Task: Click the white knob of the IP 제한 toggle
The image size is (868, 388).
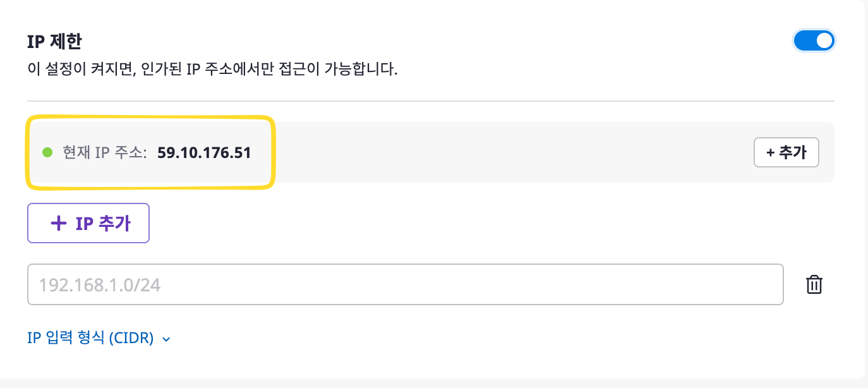Action: click(x=824, y=41)
